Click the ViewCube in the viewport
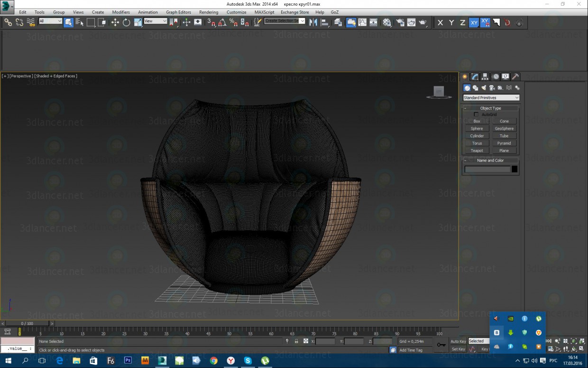 [439, 92]
